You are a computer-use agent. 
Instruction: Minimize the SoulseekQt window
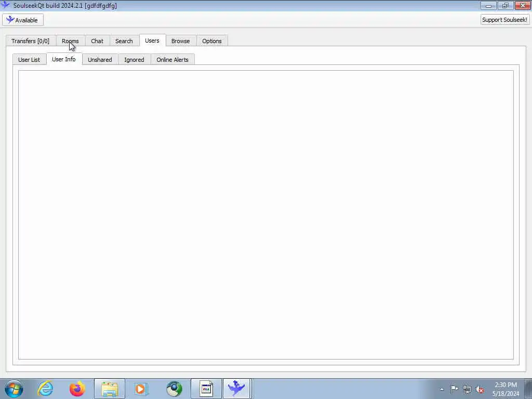coord(488,5)
